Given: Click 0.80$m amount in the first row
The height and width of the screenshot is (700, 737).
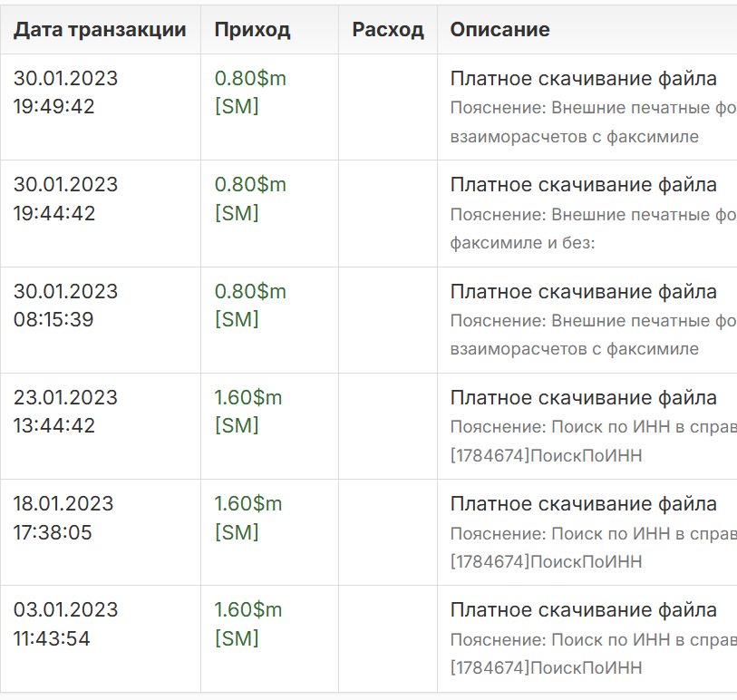Looking at the screenshot, I should [250, 79].
